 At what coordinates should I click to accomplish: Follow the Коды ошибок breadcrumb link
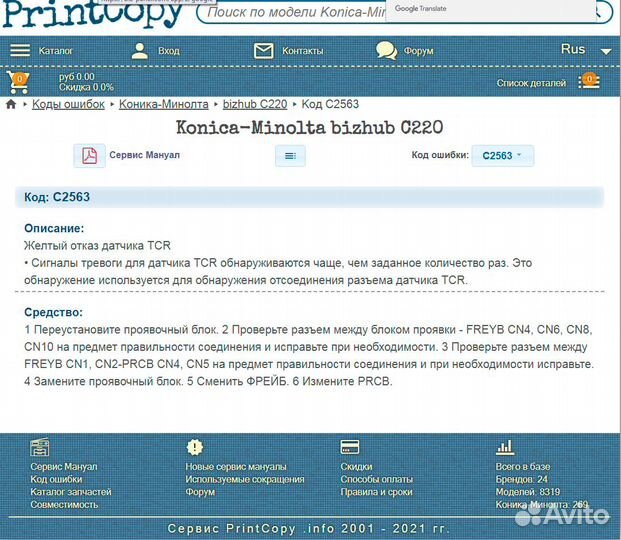(x=68, y=104)
